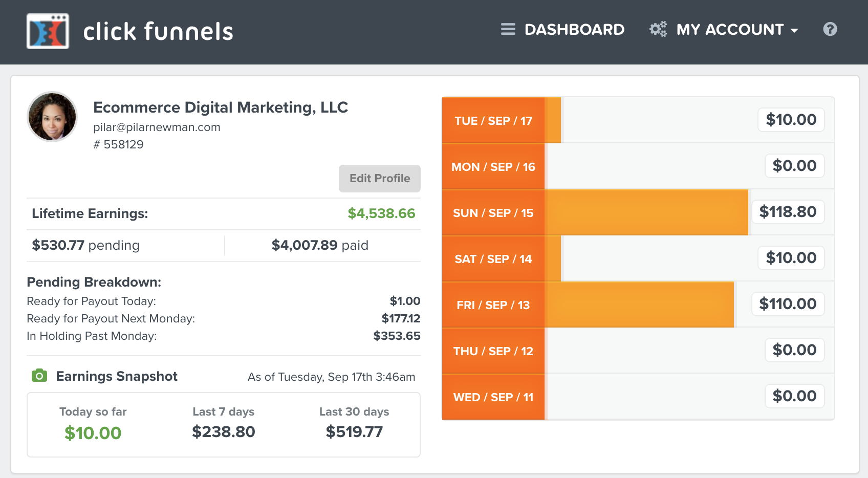Click the $0.00 badge in the THU / SEP / 12 row

[795, 350]
